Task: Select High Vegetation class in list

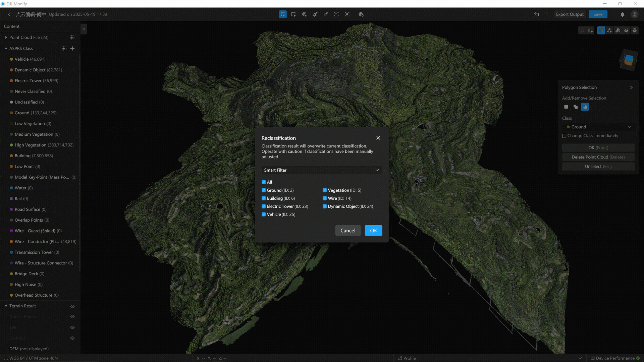Action: (x=30, y=145)
